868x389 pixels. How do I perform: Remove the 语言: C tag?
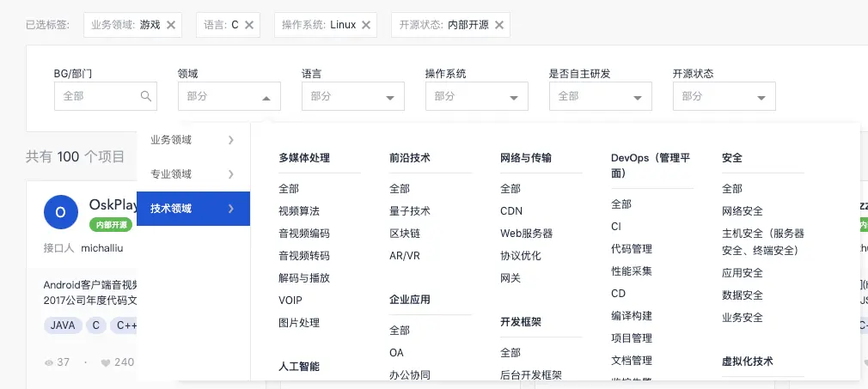(x=249, y=25)
